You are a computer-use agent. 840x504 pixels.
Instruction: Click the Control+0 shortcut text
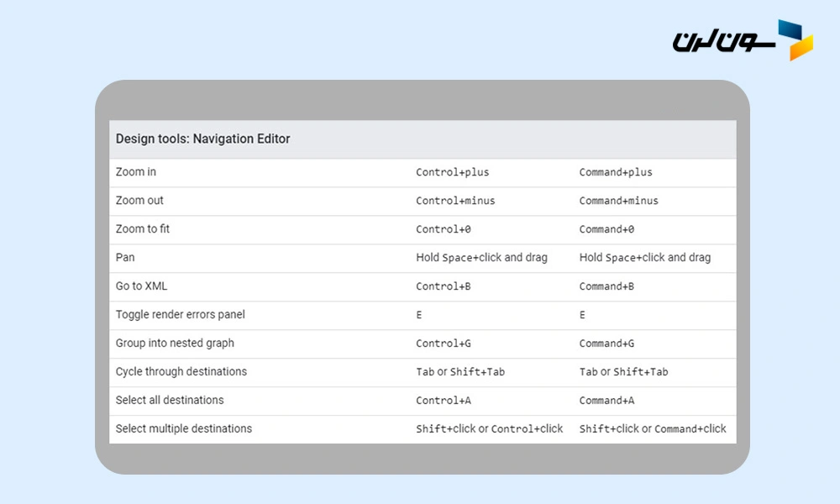[x=444, y=229]
